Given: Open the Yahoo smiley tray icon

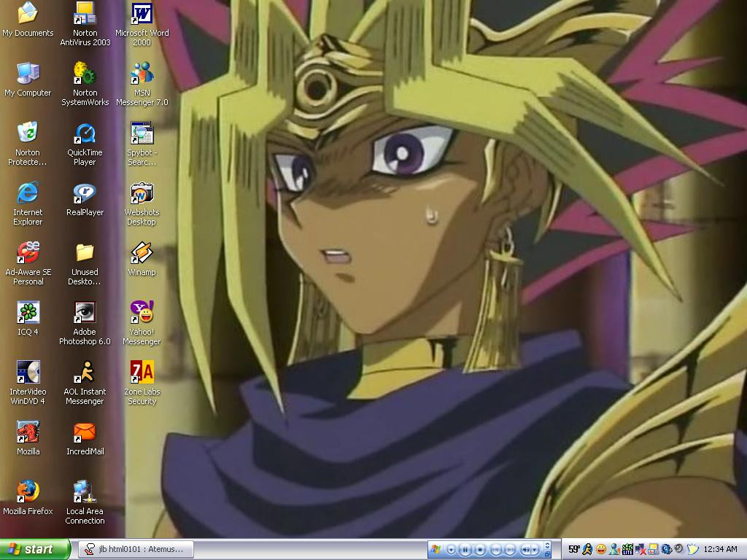Looking at the screenshot, I should (x=601, y=549).
